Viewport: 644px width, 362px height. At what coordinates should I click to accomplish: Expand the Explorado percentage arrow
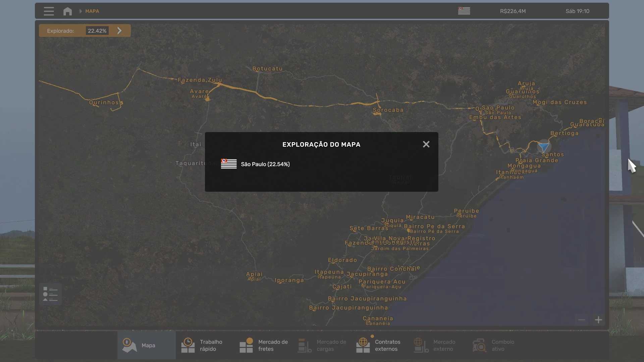(119, 31)
